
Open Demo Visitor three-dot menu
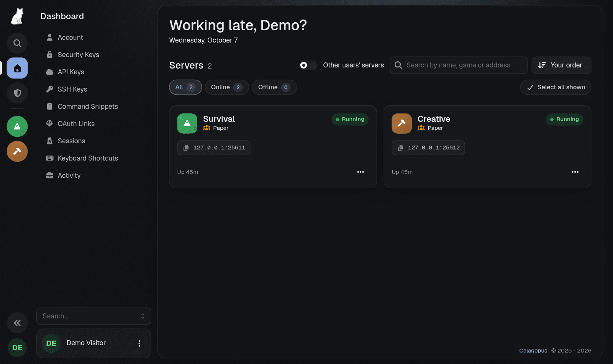[139, 343]
